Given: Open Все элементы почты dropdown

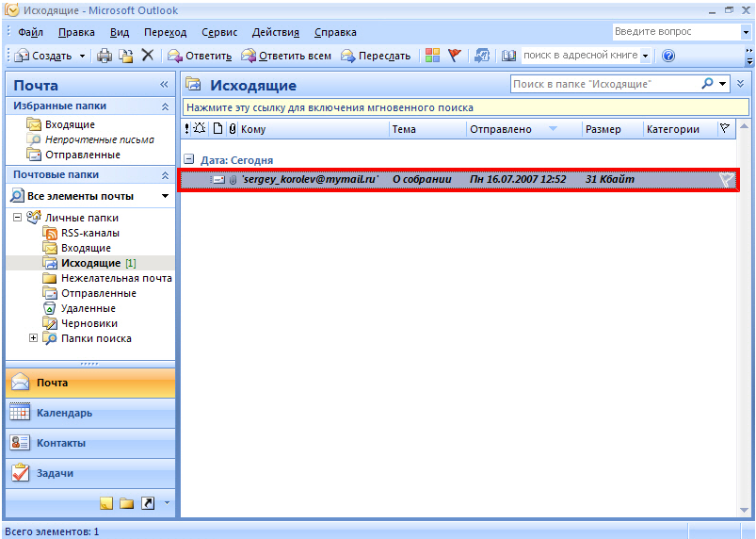Looking at the screenshot, I should point(165,196).
